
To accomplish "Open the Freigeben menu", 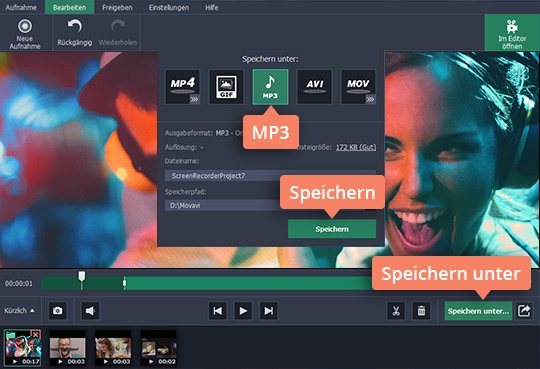I will [x=117, y=7].
